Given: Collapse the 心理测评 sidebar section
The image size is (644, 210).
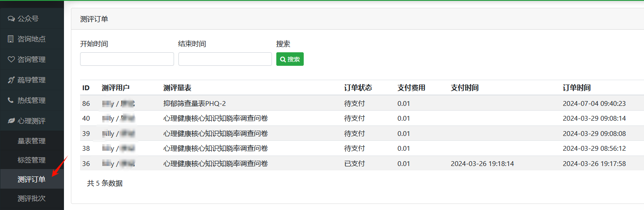Looking at the screenshot, I should tap(32, 121).
